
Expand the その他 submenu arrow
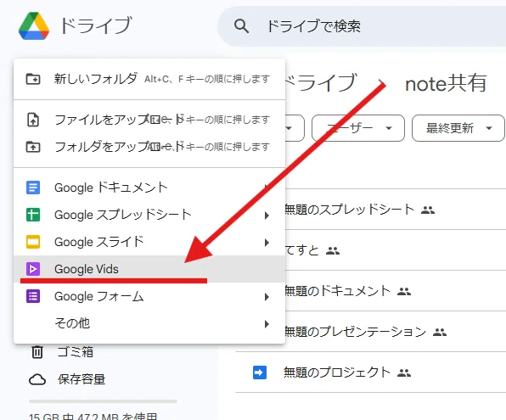tap(267, 324)
